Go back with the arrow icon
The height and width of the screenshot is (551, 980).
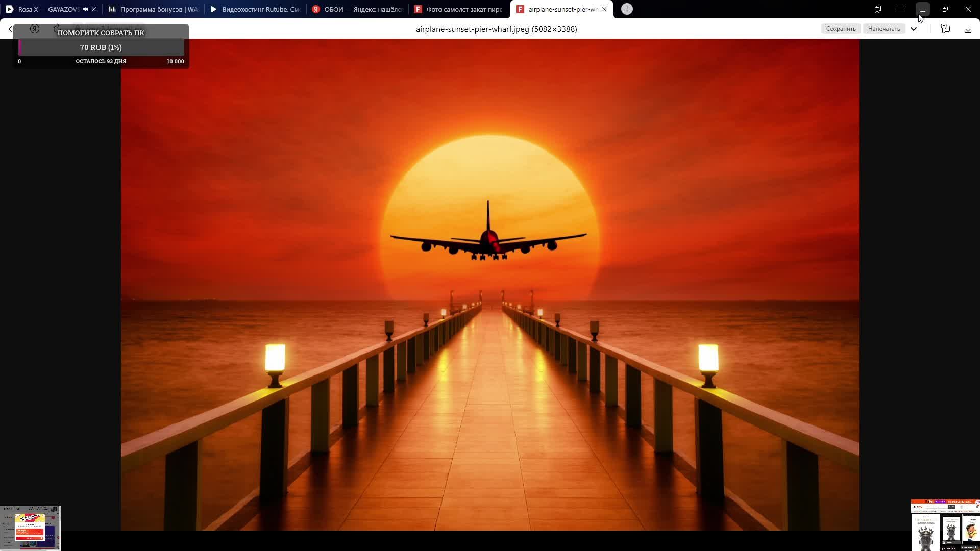(12, 29)
